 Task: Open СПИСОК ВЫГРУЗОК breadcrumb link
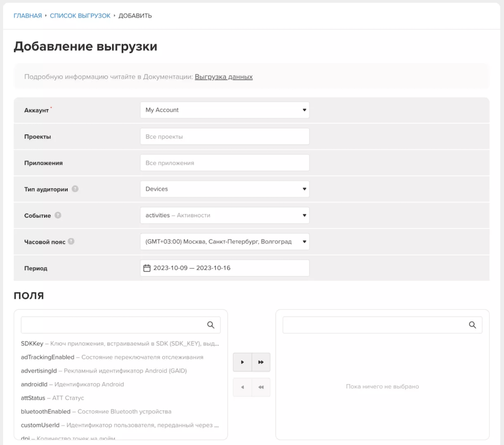click(x=80, y=16)
